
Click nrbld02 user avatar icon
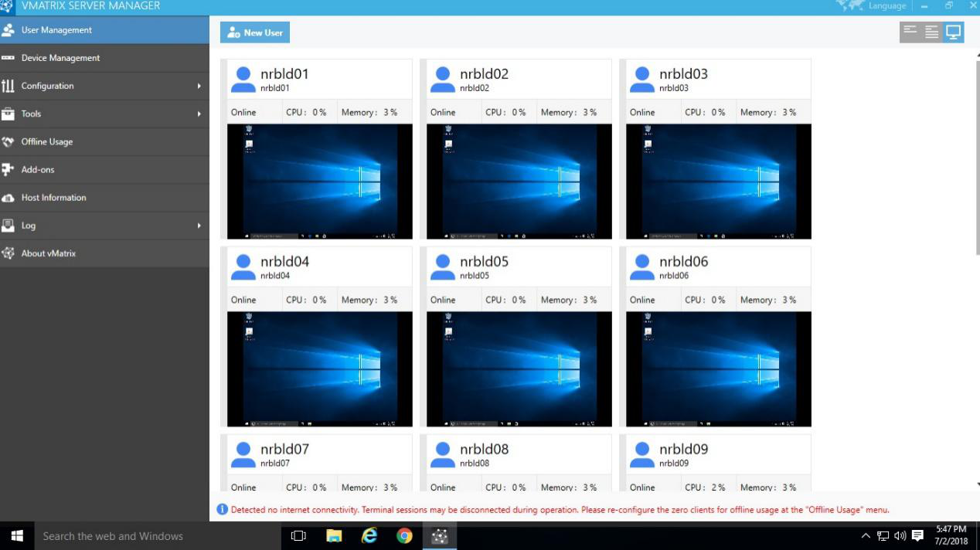click(443, 79)
